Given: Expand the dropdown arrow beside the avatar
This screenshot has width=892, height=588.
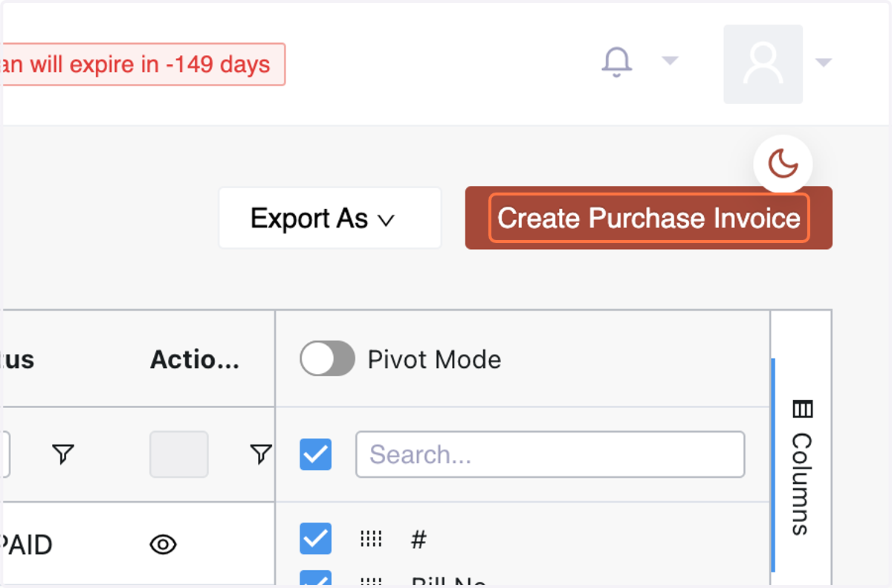Looking at the screenshot, I should click(x=823, y=63).
